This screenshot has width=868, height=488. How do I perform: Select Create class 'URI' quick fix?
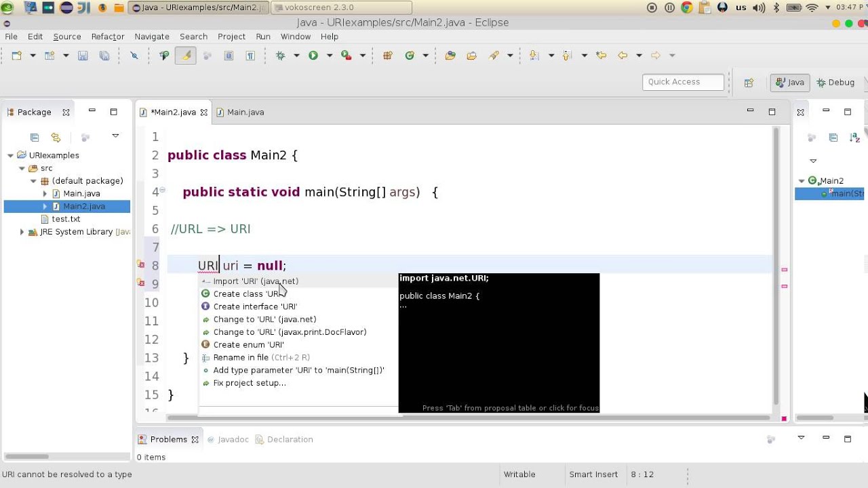[298, 294]
